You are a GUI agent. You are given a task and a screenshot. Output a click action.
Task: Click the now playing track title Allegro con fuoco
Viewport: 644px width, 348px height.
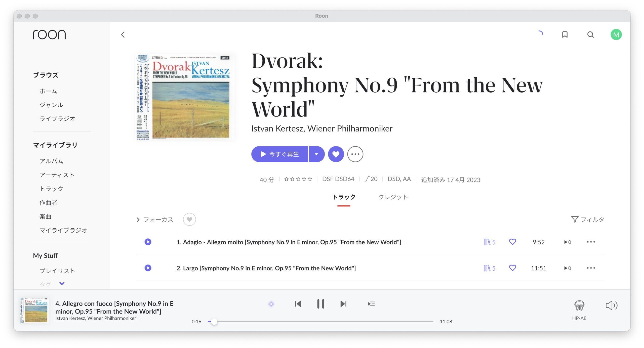pos(114,307)
